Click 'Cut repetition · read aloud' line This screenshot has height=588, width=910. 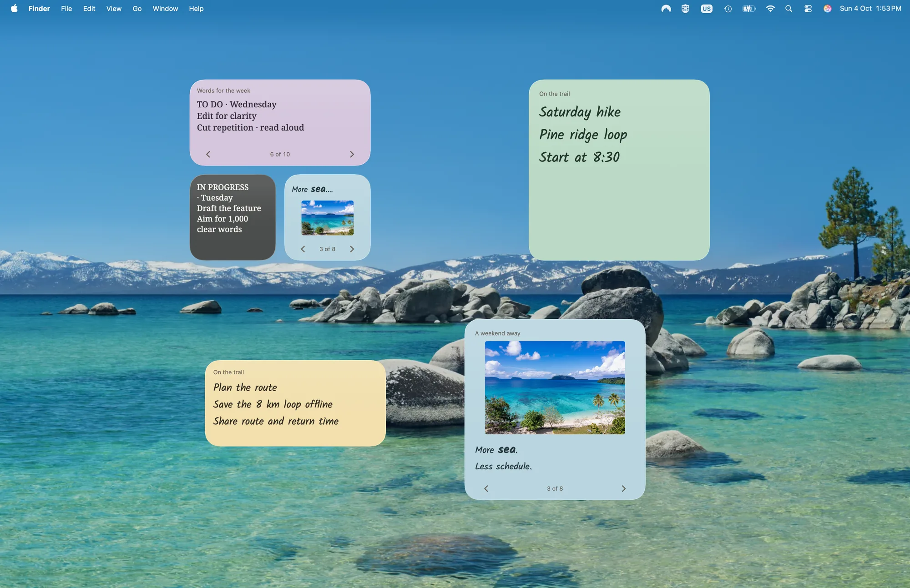coord(250,127)
